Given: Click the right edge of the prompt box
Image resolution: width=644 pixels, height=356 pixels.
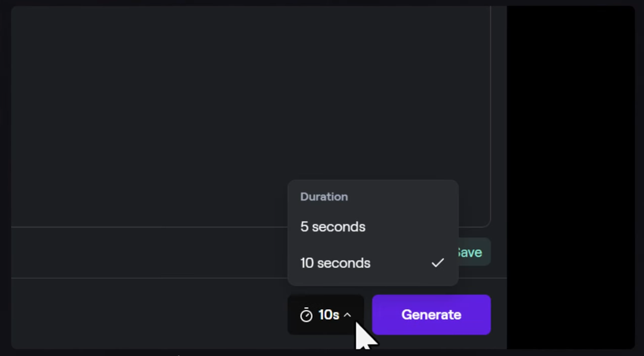Looking at the screenshot, I should pos(490,115).
